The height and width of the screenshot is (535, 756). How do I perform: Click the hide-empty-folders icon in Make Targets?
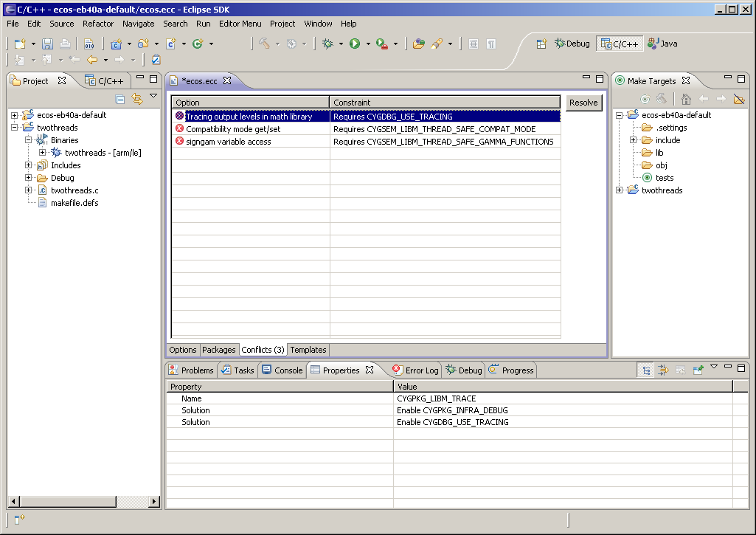(x=738, y=100)
